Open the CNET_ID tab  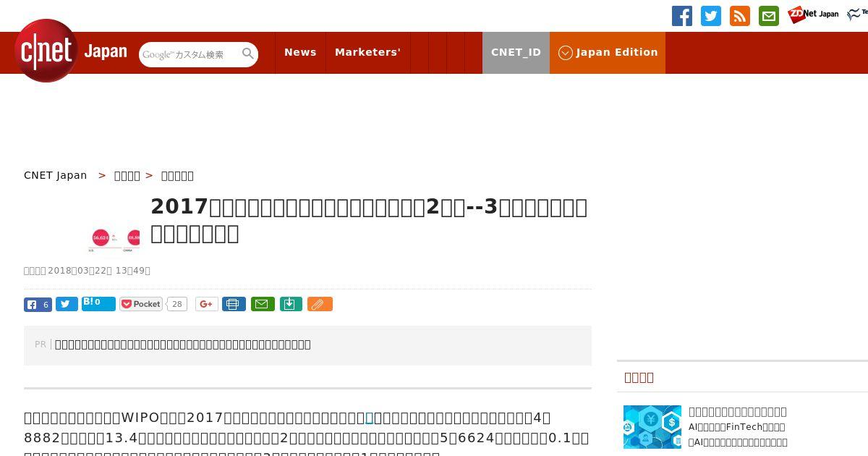516,52
